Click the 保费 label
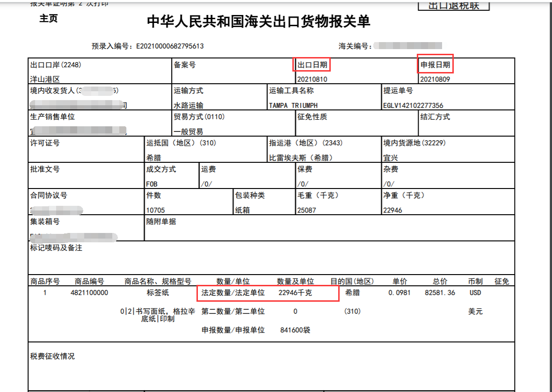This screenshot has height=392, width=552. click(305, 169)
